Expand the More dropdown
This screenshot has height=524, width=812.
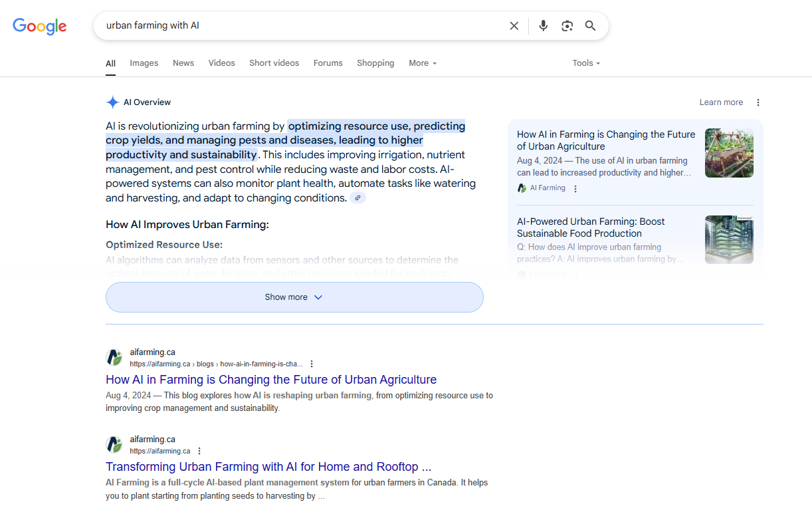423,63
